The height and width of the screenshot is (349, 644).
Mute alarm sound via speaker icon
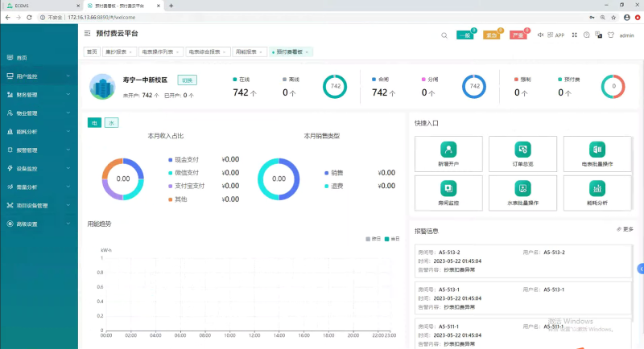pyautogui.click(x=540, y=35)
